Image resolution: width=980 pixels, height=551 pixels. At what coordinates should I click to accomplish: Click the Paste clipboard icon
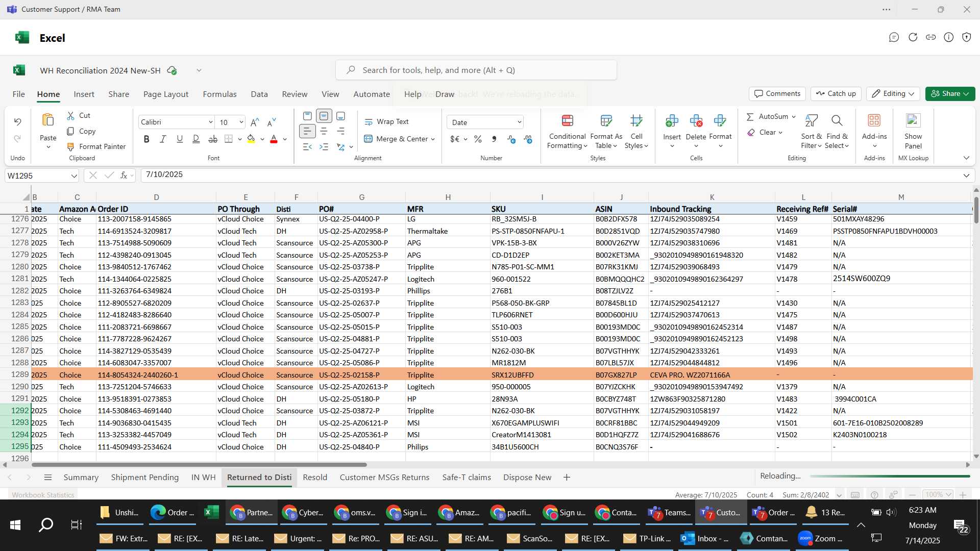tap(48, 120)
